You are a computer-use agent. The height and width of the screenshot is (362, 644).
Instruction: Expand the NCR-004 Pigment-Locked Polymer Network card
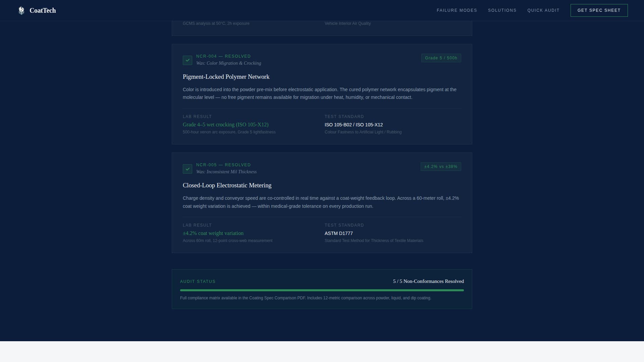[x=226, y=76]
